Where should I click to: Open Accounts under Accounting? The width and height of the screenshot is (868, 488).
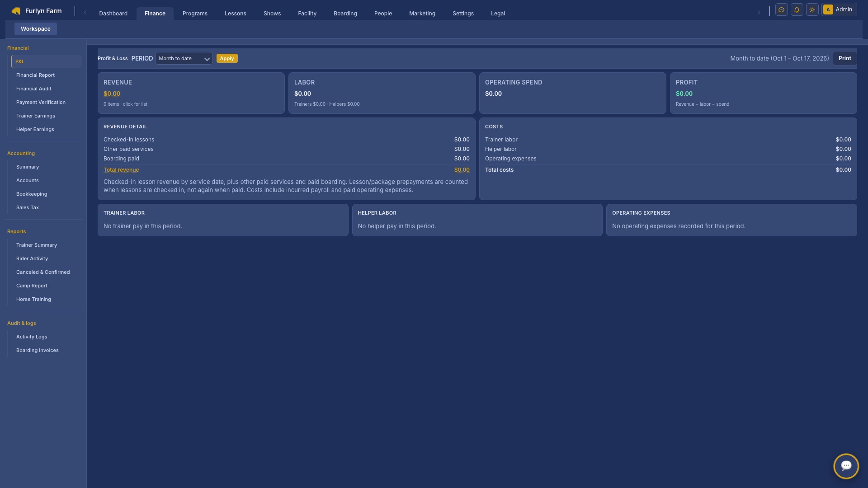click(x=45, y=180)
